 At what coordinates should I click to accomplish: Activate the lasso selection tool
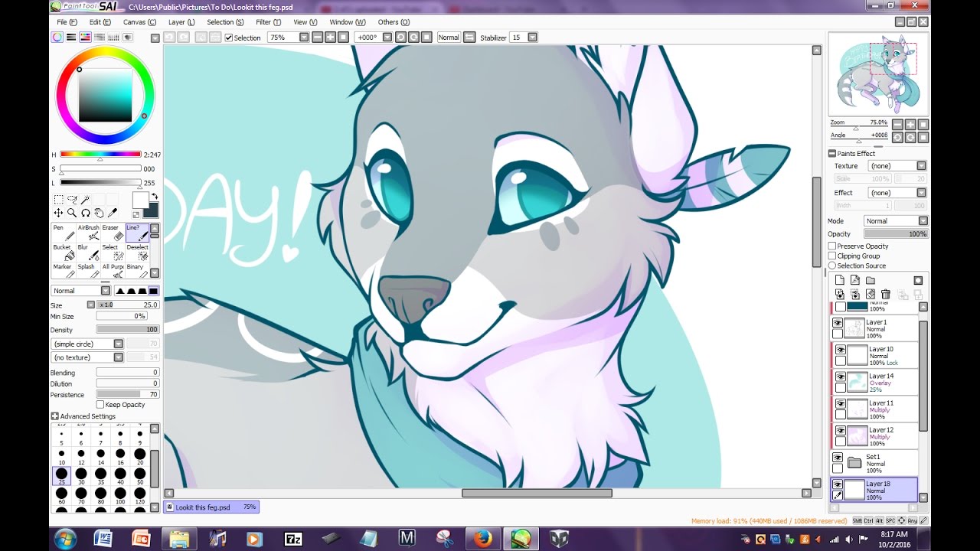pyautogui.click(x=72, y=200)
